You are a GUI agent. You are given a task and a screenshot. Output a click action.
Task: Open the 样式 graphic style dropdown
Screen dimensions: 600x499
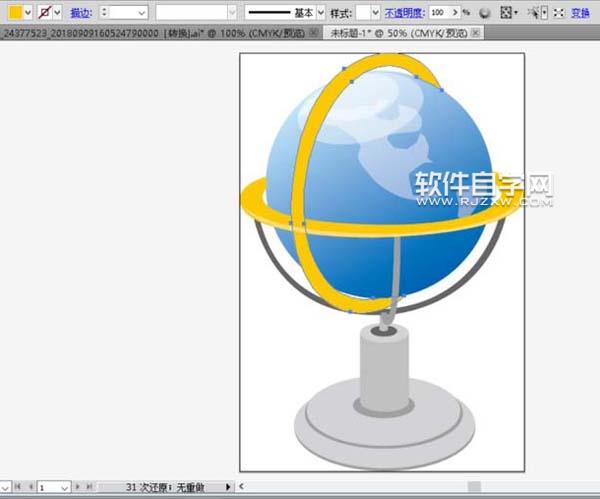375,13
